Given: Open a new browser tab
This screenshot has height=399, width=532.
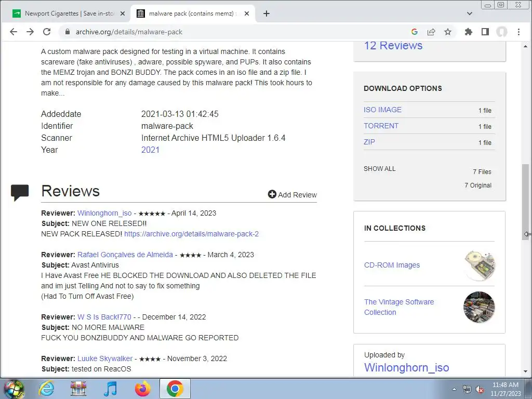Looking at the screenshot, I should (x=267, y=14).
